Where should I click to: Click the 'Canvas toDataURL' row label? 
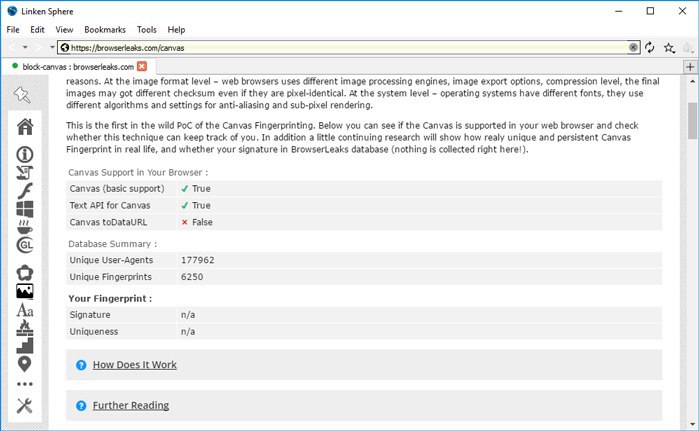tap(108, 222)
